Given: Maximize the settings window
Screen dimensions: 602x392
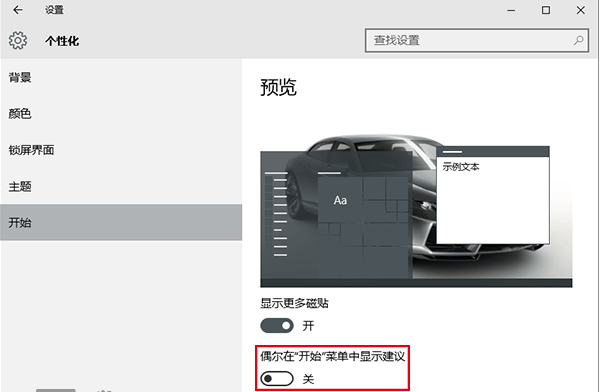Looking at the screenshot, I should tap(546, 10).
